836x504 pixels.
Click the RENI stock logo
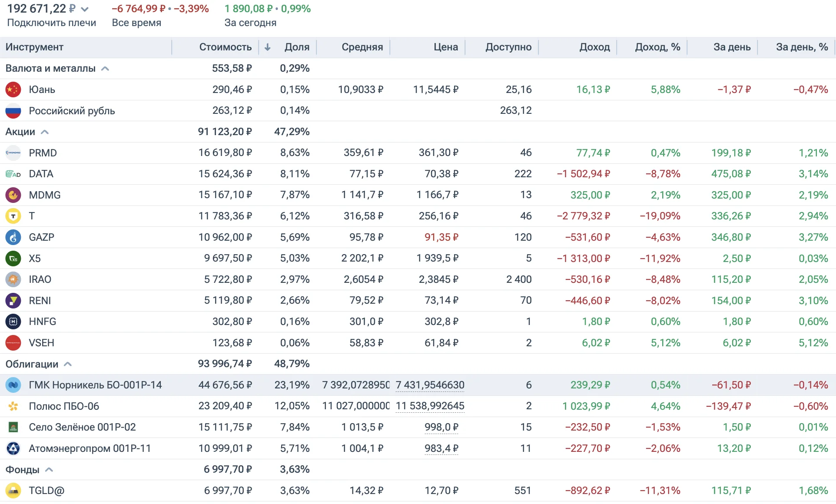pyautogui.click(x=13, y=301)
